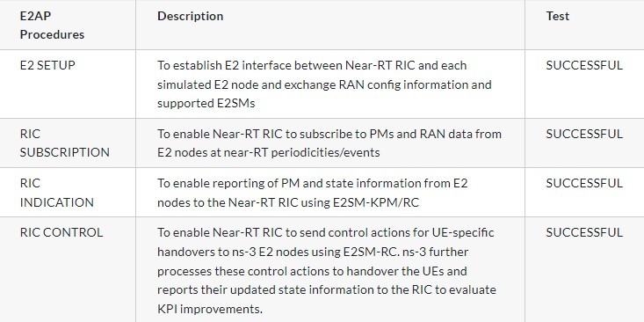Viewport: 644px width, 322px height.
Task: Click the words 'supported E2SMs'
Action: (x=206, y=103)
